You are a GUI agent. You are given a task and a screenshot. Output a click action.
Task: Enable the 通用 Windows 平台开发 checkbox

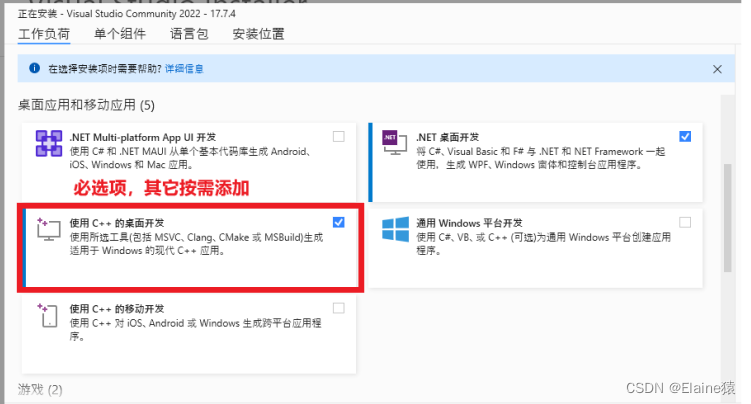(x=685, y=222)
